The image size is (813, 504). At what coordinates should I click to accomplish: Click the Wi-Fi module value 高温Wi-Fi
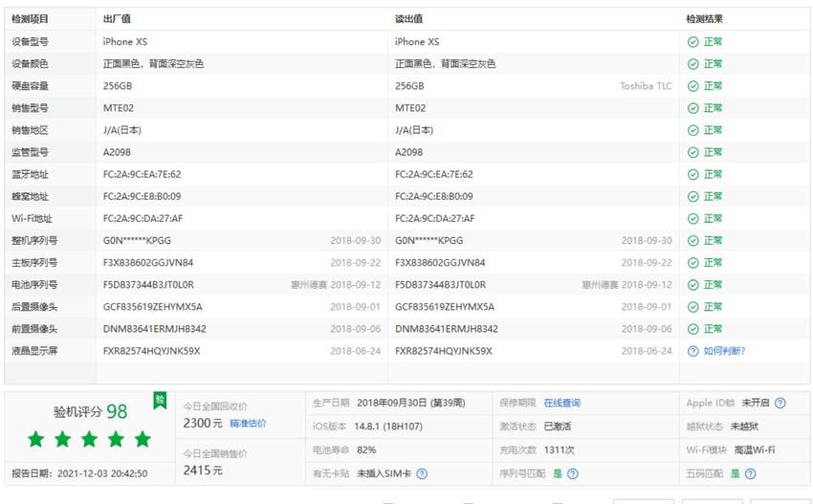[x=755, y=450]
